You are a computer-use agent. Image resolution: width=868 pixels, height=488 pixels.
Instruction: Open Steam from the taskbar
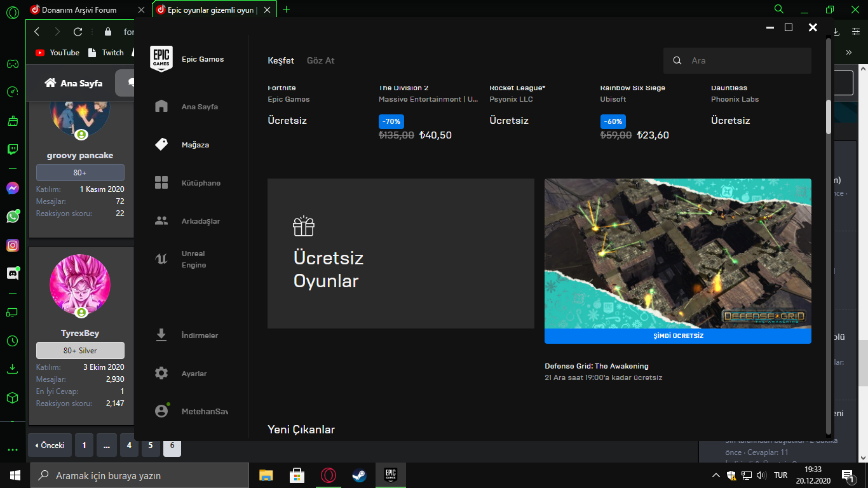359,475
